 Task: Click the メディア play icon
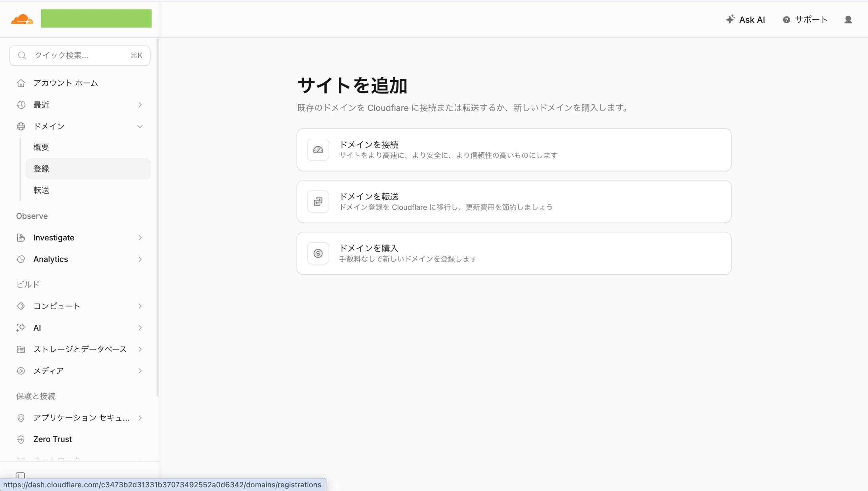(x=21, y=371)
